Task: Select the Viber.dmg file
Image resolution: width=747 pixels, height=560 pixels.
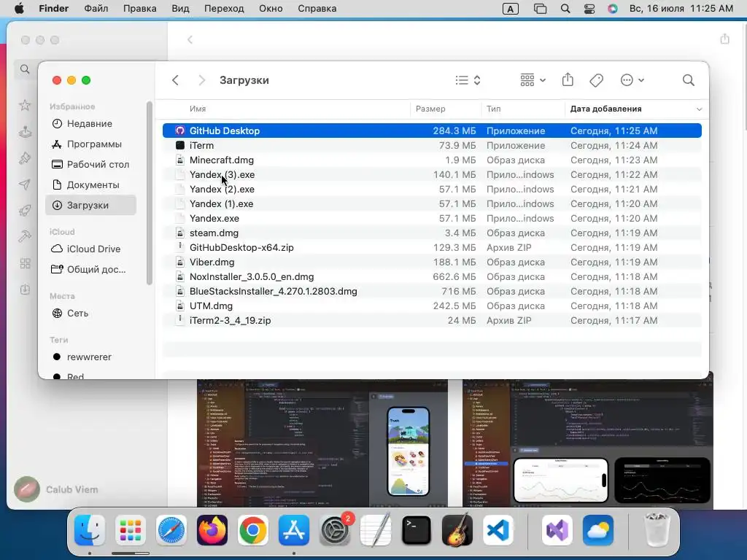Action: point(432,262)
